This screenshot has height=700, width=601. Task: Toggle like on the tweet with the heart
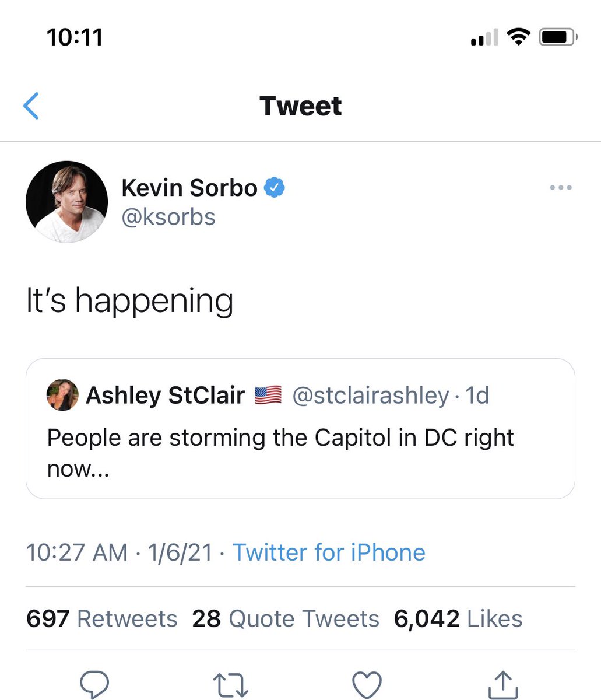click(x=367, y=684)
